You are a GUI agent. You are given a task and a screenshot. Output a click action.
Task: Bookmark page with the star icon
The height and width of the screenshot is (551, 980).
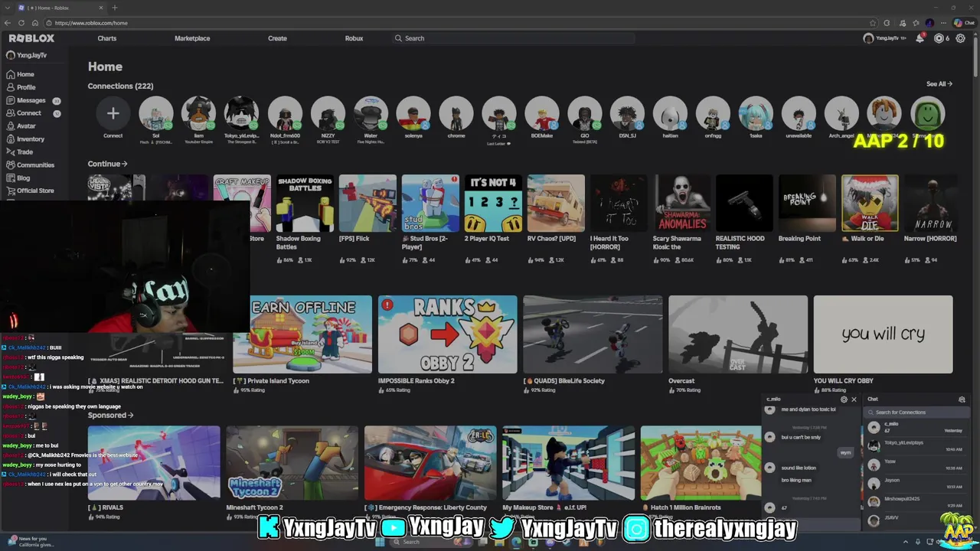click(x=873, y=23)
